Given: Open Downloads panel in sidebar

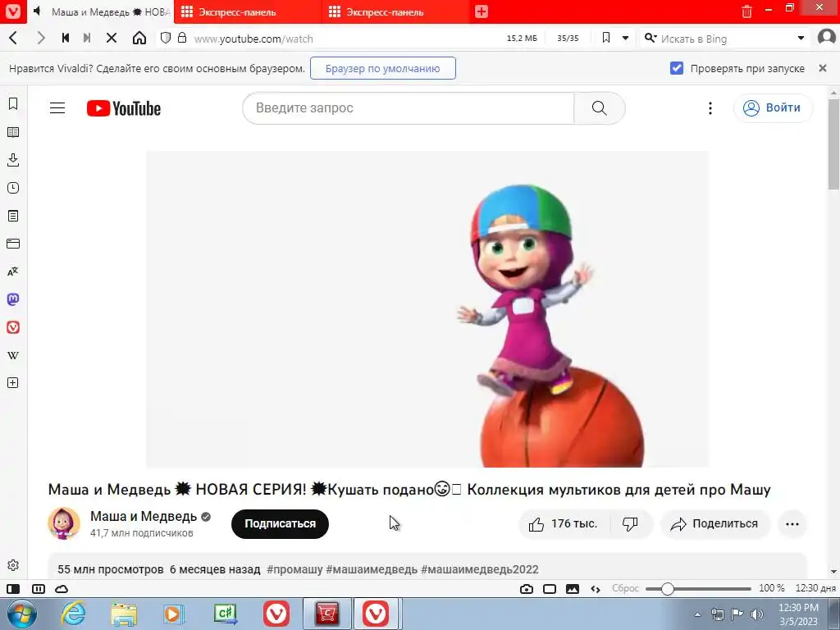Looking at the screenshot, I should coord(13,160).
